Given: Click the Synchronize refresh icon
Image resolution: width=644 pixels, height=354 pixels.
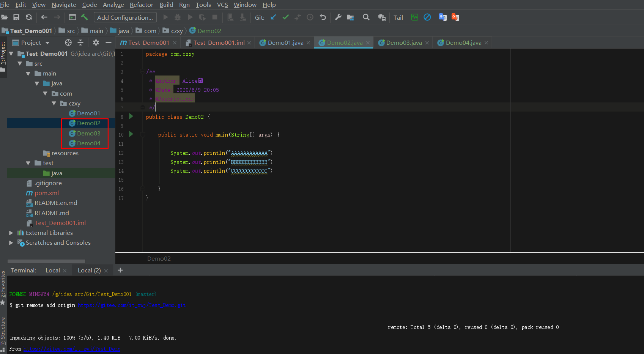Looking at the screenshot, I should (29, 17).
